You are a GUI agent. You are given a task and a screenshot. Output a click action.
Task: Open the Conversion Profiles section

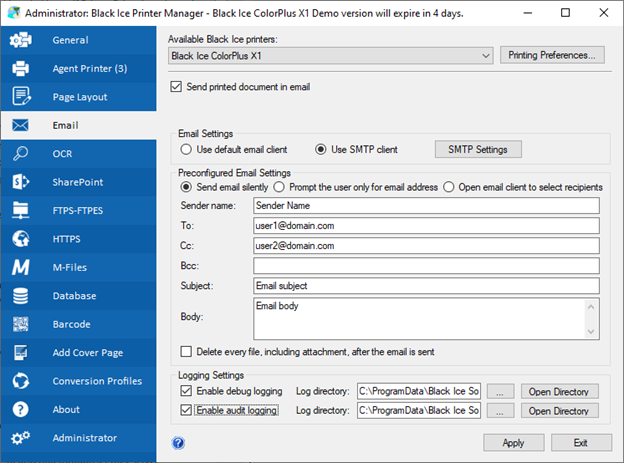[x=78, y=381]
